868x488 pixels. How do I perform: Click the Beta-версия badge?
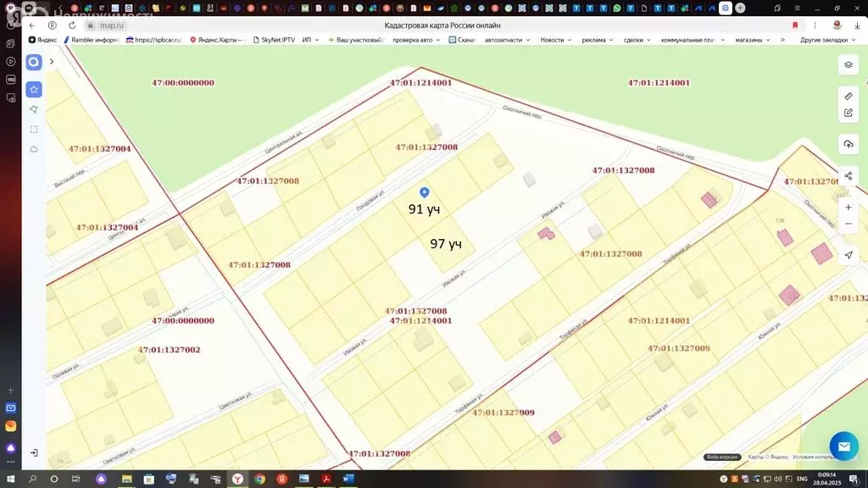point(722,457)
